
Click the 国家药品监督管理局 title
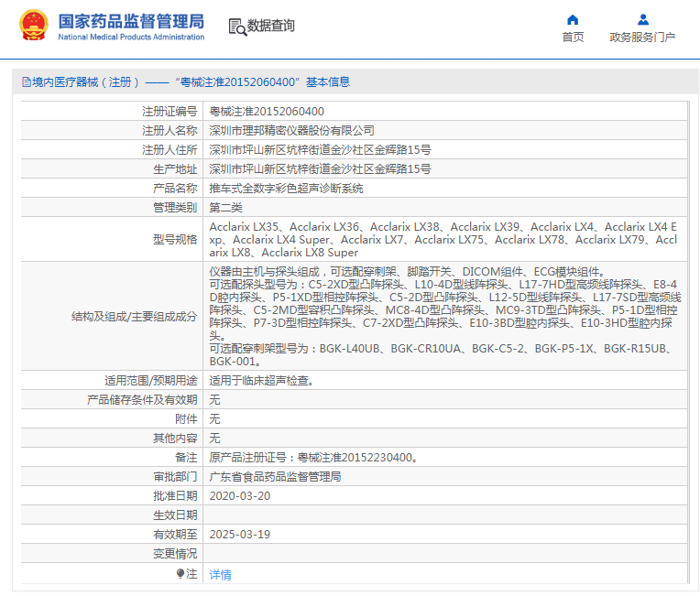[131, 21]
